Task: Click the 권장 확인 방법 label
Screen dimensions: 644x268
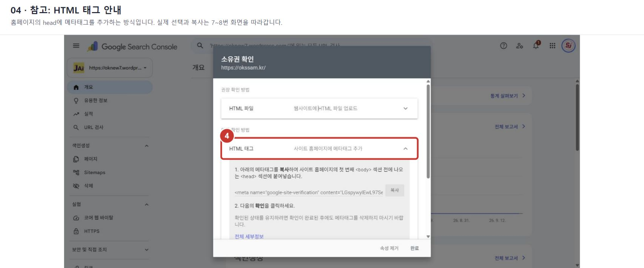Action: point(235,90)
